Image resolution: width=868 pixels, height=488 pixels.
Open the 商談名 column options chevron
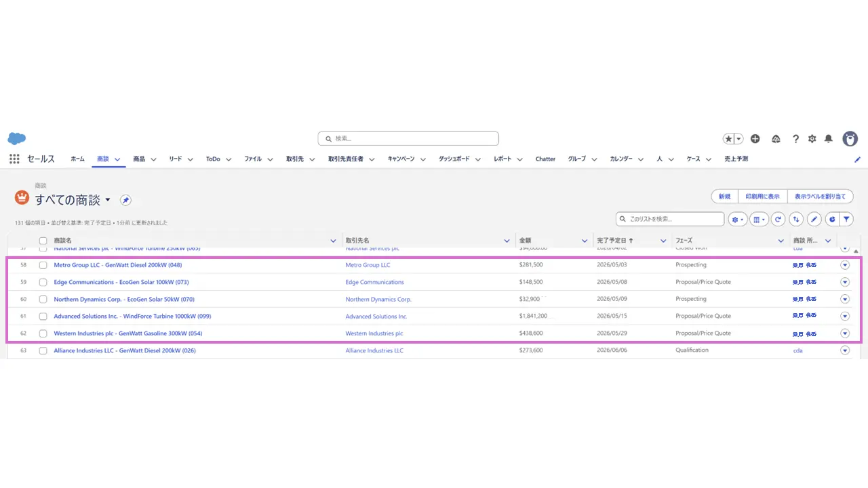click(x=333, y=241)
